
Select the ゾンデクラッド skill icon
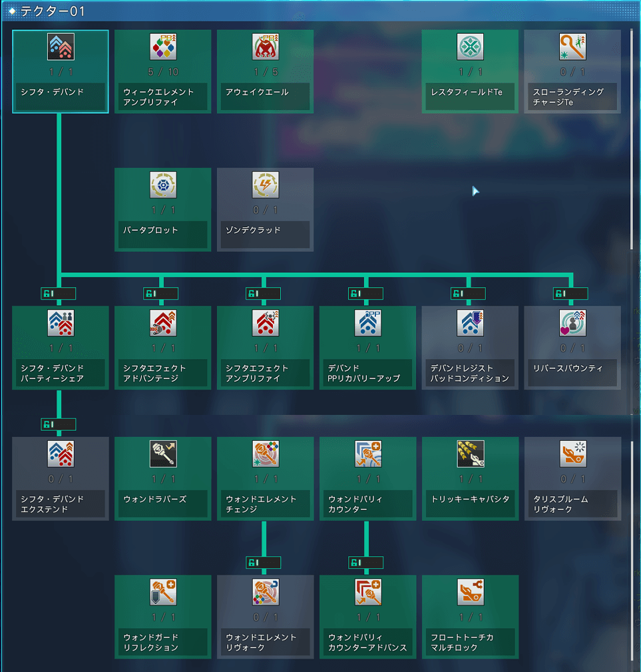(x=266, y=185)
